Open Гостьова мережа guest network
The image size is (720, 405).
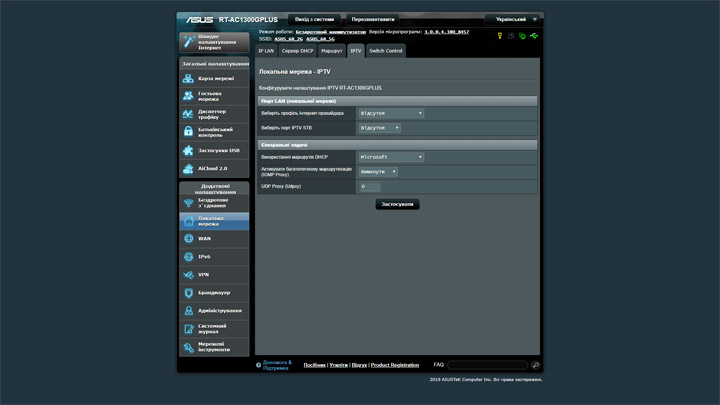214,96
